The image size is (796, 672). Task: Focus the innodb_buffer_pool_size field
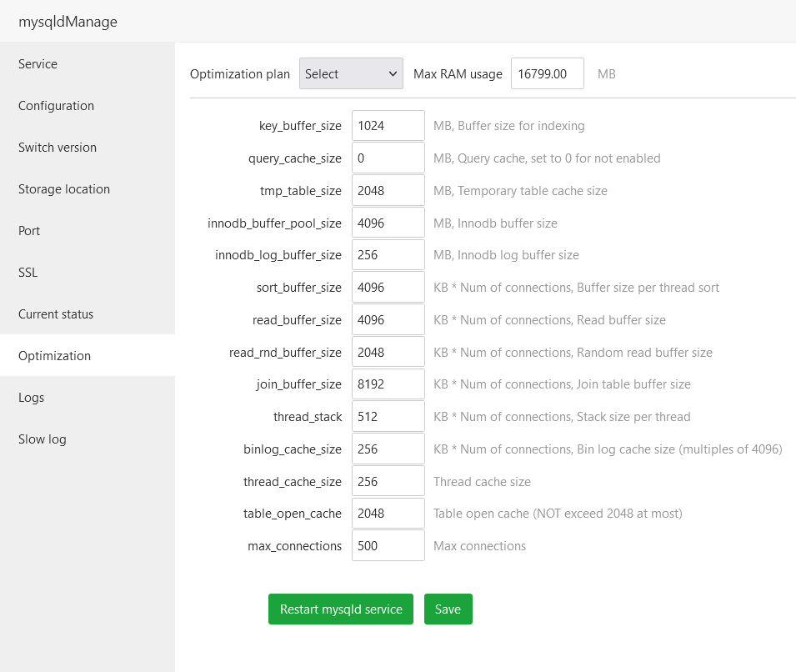[x=388, y=223]
